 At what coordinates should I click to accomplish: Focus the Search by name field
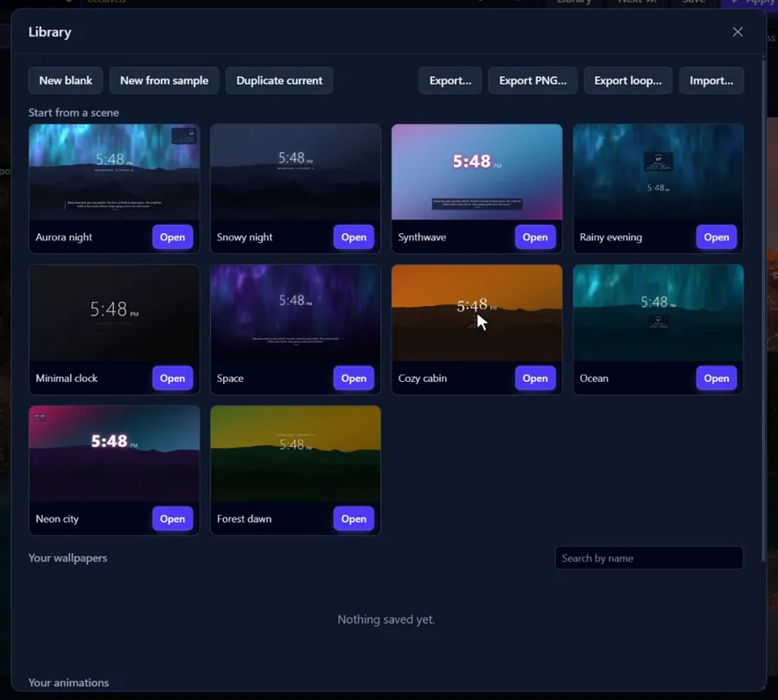click(x=649, y=558)
